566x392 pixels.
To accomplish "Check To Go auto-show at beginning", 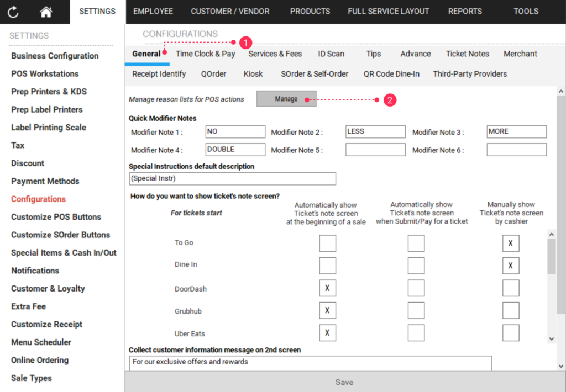I will tap(327, 243).
